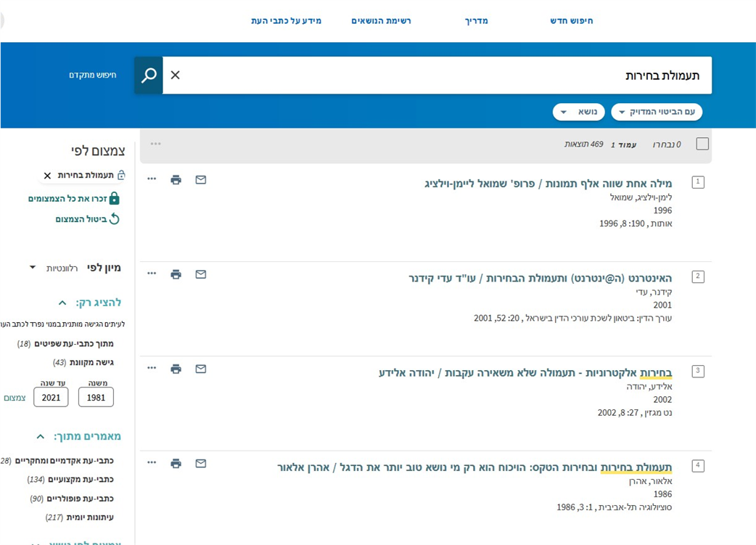756x545 pixels.
Task: Click the reset filters (ביטול הצמצום) icon
Action: click(x=114, y=219)
